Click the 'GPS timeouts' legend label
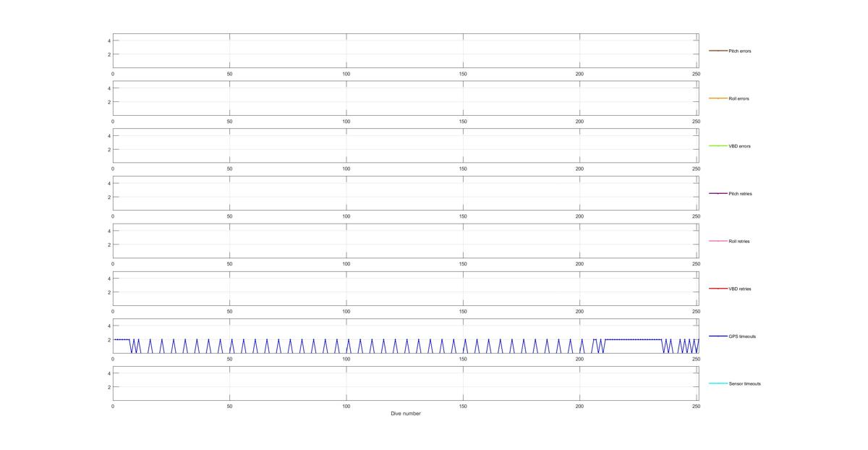Screen dimensions: 868x450 (x=742, y=336)
